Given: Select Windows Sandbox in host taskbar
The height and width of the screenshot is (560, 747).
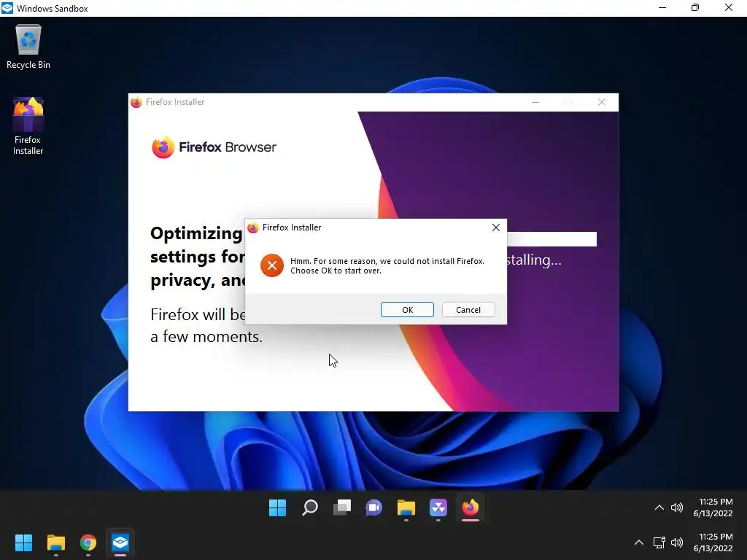Looking at the screenshot, I should (x=120, y=542).
